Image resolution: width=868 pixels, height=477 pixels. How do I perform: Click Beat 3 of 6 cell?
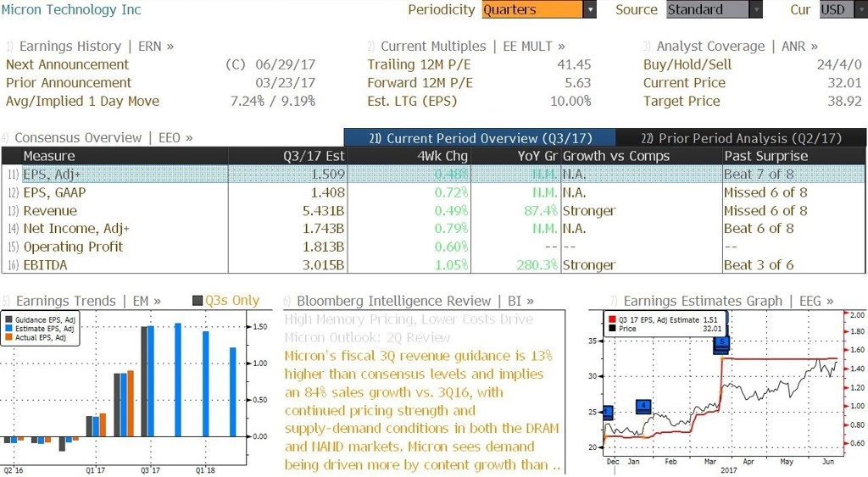pos(759,265)
